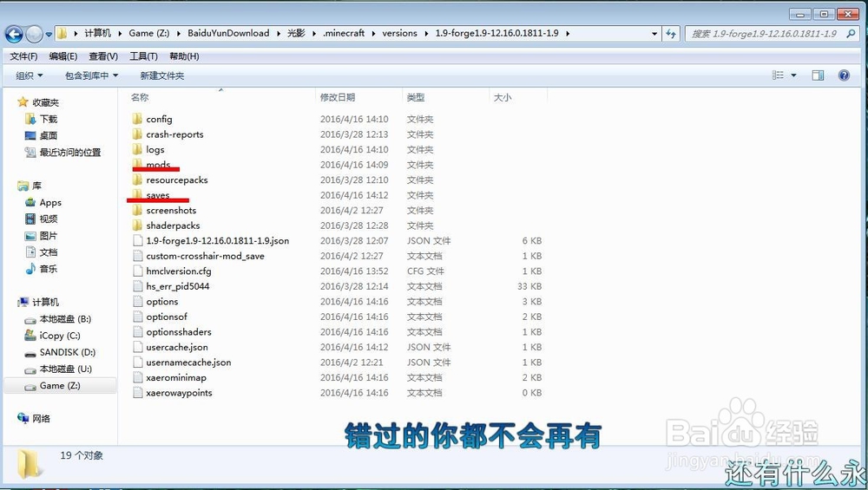Click BaiduYunDownload in the address path
The height and width of the screenshot is (490, 868).
point(228,33)
